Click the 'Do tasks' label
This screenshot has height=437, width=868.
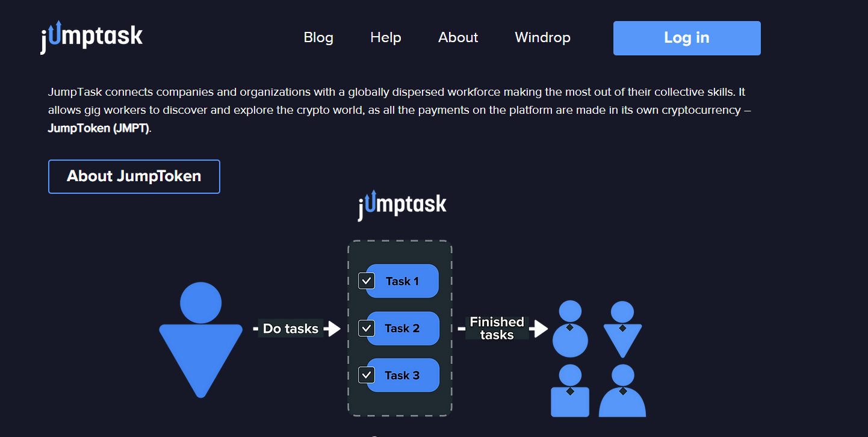tap(291, 329)
